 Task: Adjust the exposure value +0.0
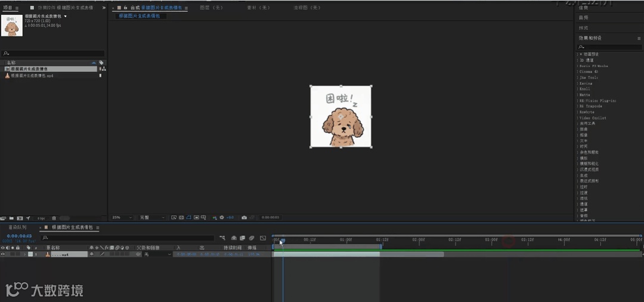pyautogui.click(x=230, y=217)
